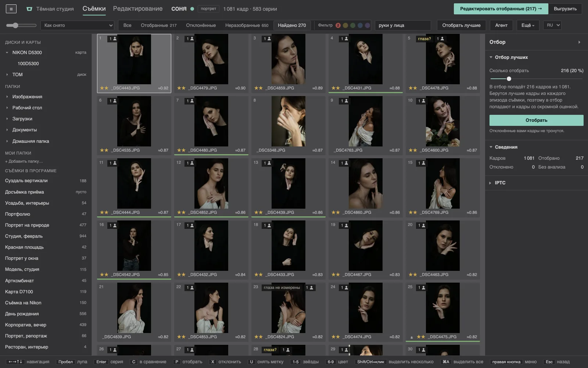Adjust the Сколько отобрать slider
The height and width of the screenshot is (368, 588).
(536, 79)
